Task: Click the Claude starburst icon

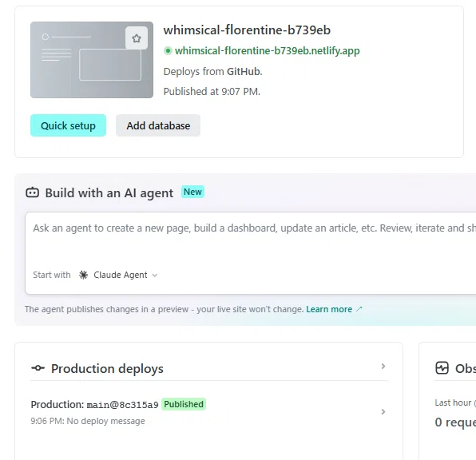Action: [84, 275]
